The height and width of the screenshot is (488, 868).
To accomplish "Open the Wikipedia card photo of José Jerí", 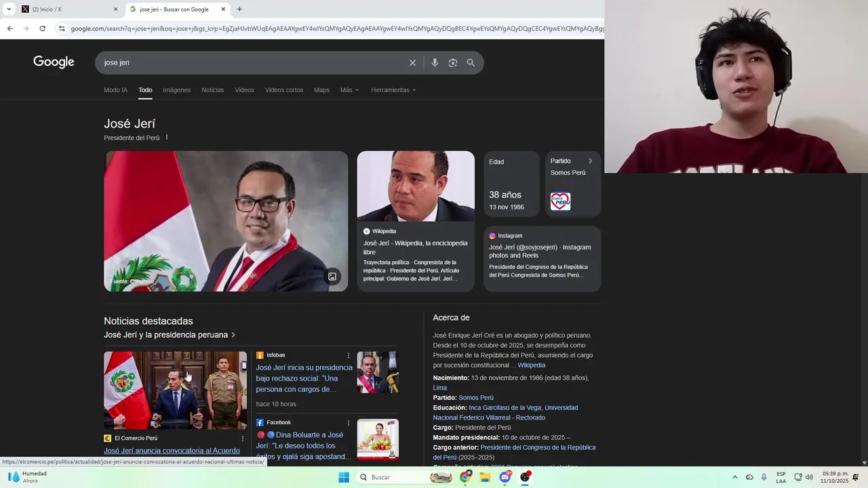I will 416,186.
